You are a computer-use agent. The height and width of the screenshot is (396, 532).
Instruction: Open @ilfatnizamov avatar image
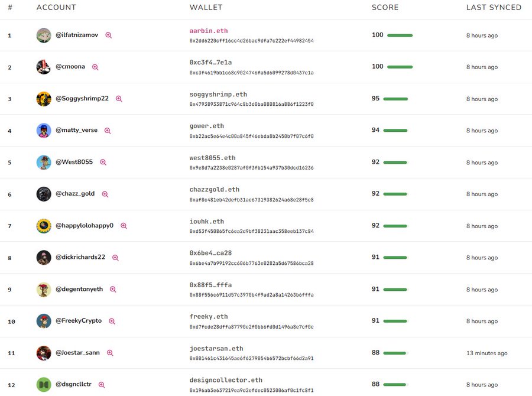(44, 35)
